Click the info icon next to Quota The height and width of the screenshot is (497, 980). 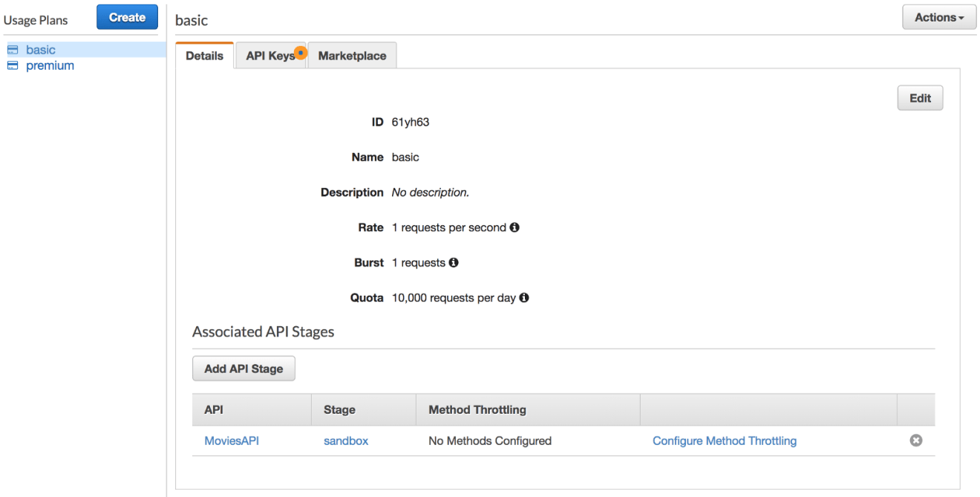tap(524, 298)
